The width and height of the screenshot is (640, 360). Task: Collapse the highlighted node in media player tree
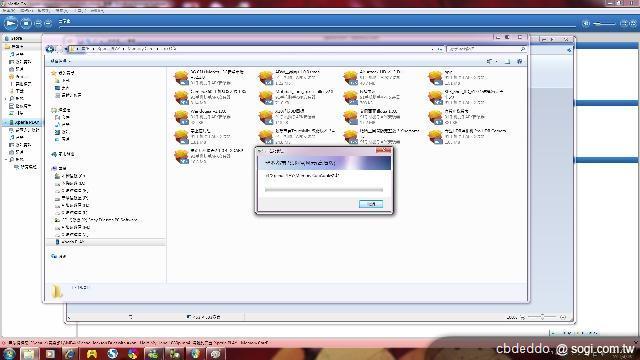click(6, 122)
